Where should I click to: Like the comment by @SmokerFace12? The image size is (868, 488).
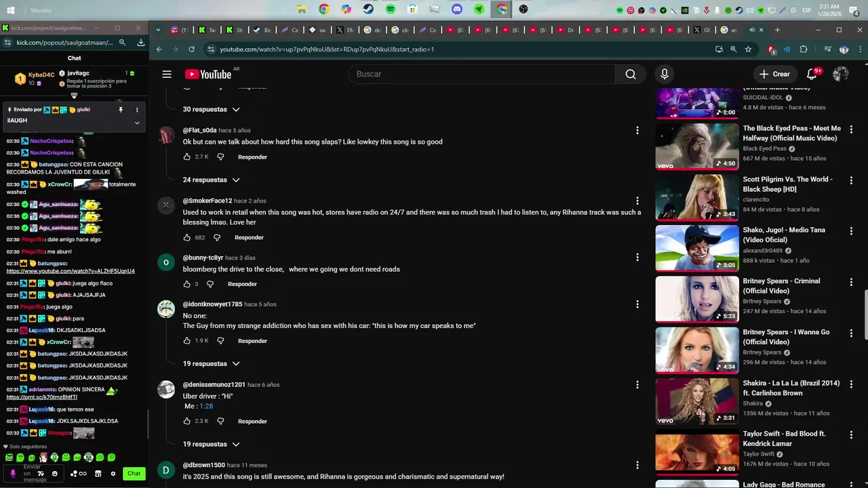point(187,237)
